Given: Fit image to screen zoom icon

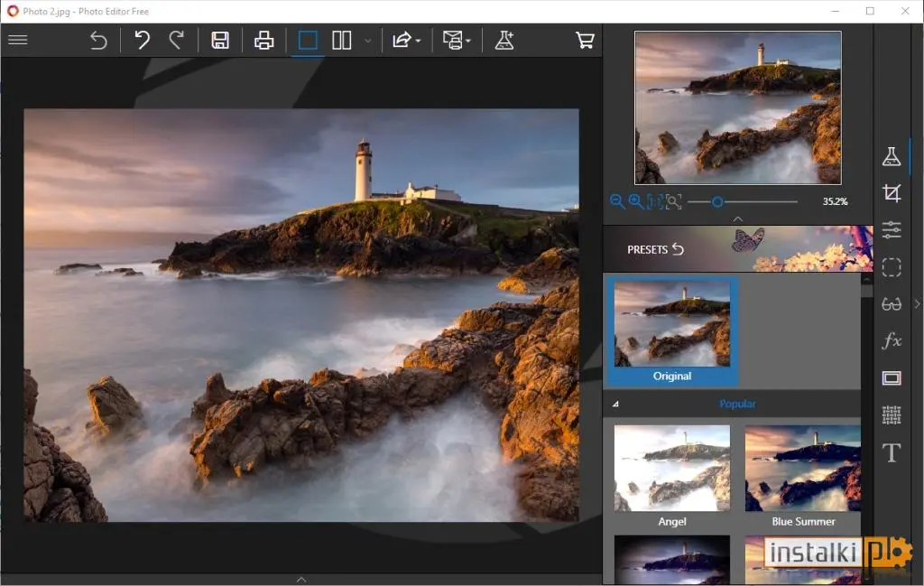Looking at the screenshot, I should pos(673,201).
